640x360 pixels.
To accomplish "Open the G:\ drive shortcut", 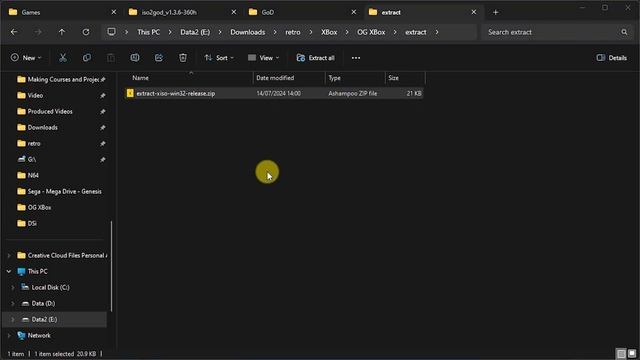I will coord(31,160).
